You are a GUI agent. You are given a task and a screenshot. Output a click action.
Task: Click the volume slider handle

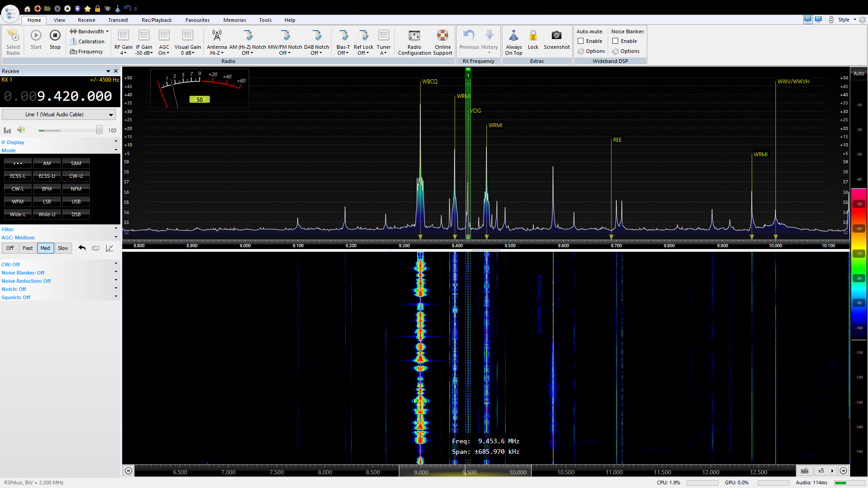[99, 130]
